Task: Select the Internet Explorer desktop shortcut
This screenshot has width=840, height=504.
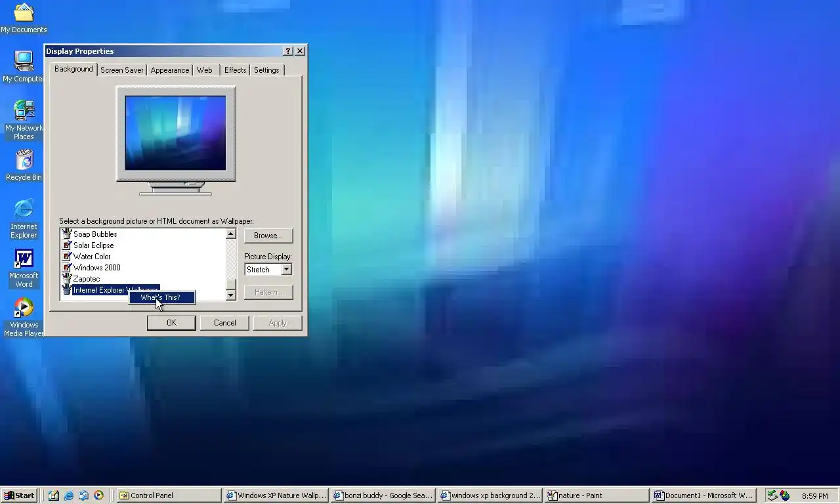Action: pyautogui.click(x=24, y=219)
